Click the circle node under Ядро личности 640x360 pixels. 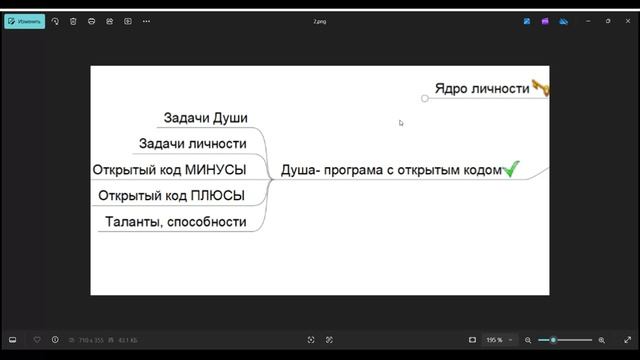coord(424,98)
